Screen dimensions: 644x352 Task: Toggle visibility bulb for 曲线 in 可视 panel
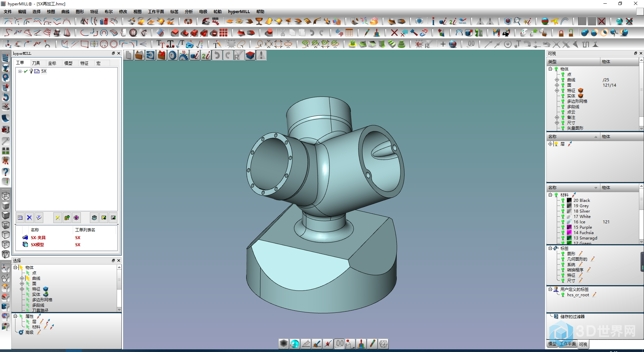[x=563, y=80]
